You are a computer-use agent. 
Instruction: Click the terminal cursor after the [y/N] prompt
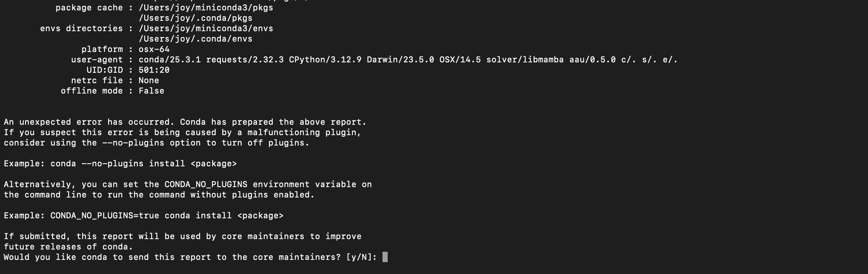pyautogui.click(x=385, y=257)
